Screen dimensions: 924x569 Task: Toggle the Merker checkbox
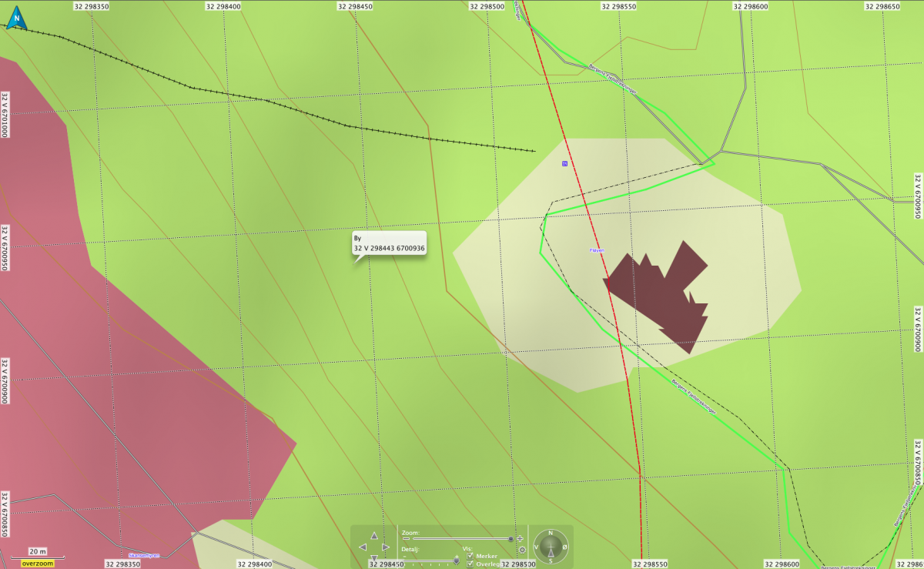click(x=470, y=555)
